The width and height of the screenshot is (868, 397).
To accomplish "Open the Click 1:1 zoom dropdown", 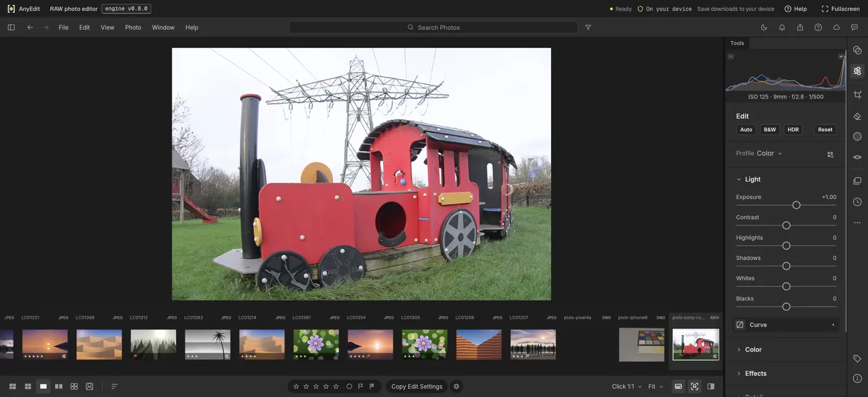I will (627, 386).
